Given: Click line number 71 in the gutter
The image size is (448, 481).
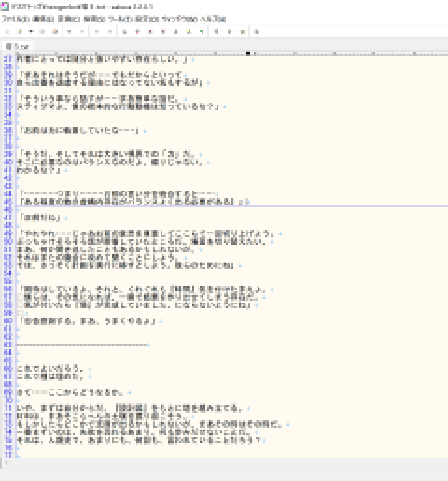Looking at the screenshot, I should (x=7, y=409).
